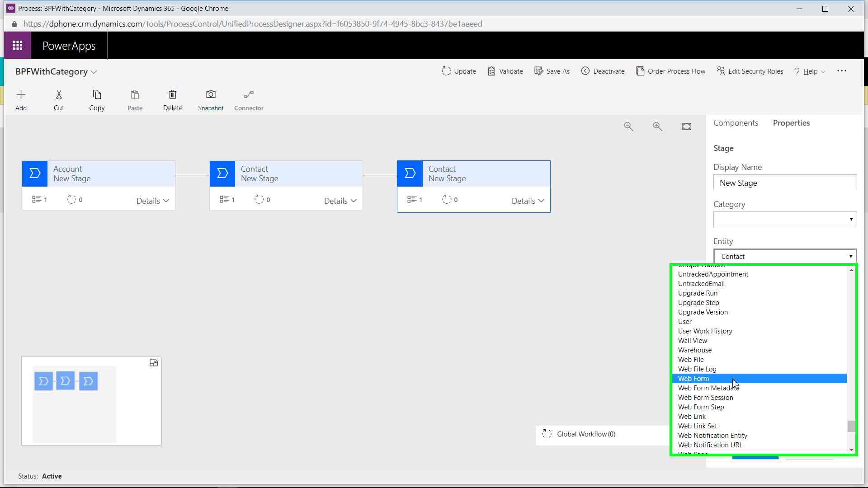Viewport: 868px width, 488px height.
Task: Click the Add stage icon
Action: pyautogui.click(x=21, y=95)
